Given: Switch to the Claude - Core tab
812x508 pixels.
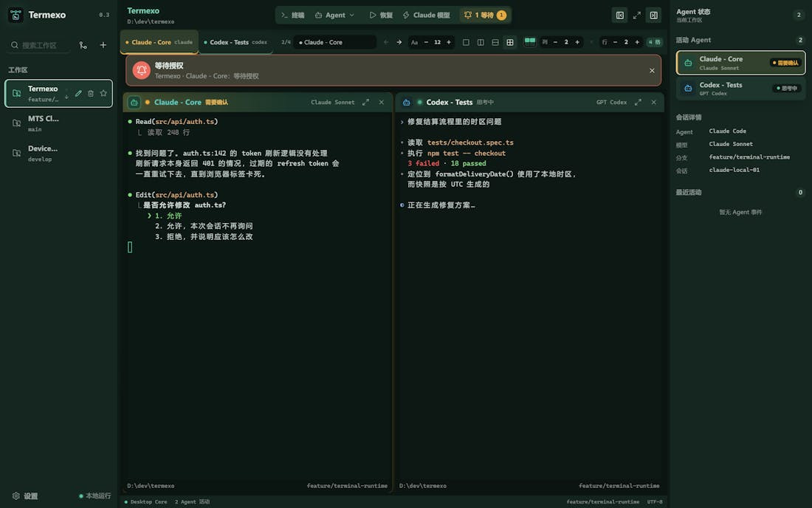Looking at the screenshot, I should [x=159, y=42].
